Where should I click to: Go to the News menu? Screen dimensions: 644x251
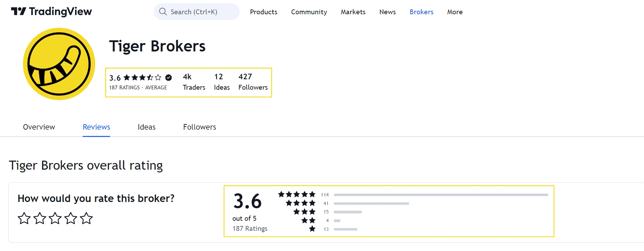click(x=388, y=12)
